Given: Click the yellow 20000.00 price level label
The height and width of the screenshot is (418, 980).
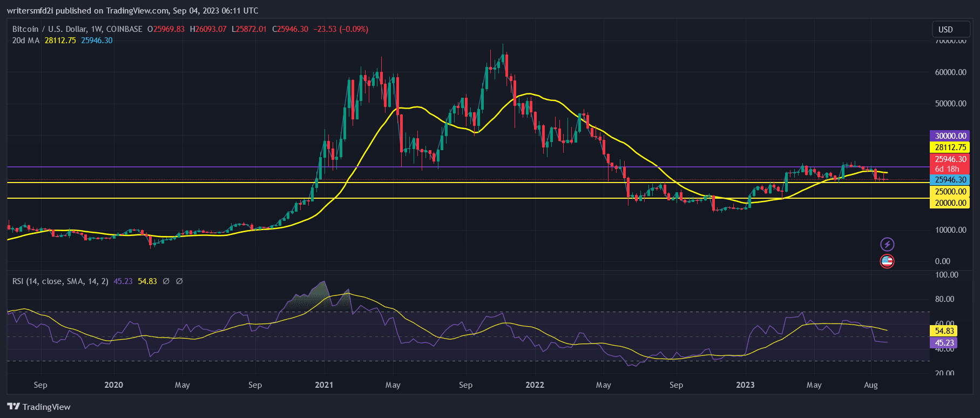Looking at the screenshot, I should pos(950,203).
